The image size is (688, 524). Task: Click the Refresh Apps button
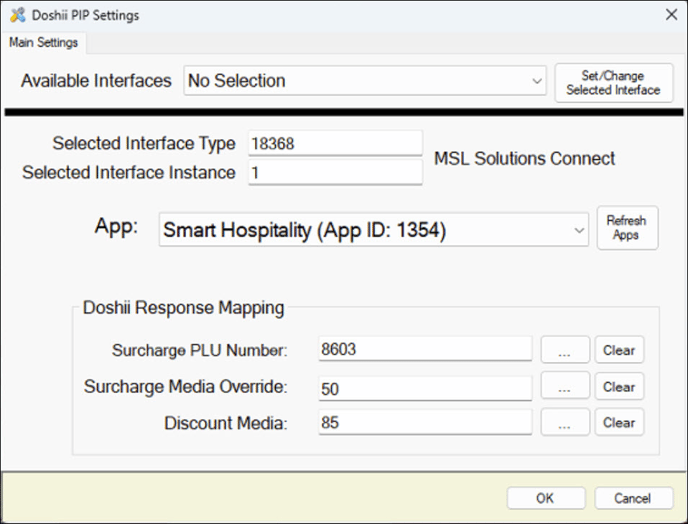click(x=627, y=228)
